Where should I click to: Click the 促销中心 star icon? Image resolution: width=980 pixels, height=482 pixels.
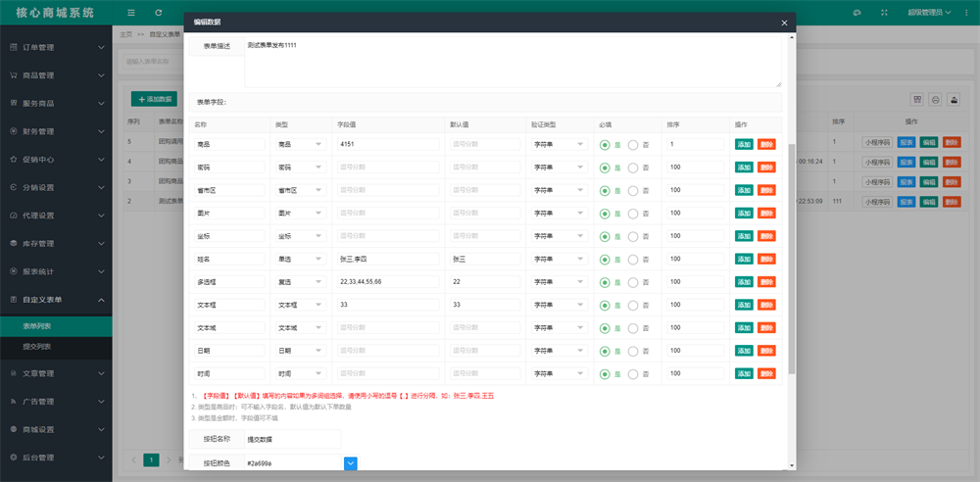[x=13, y=160]
